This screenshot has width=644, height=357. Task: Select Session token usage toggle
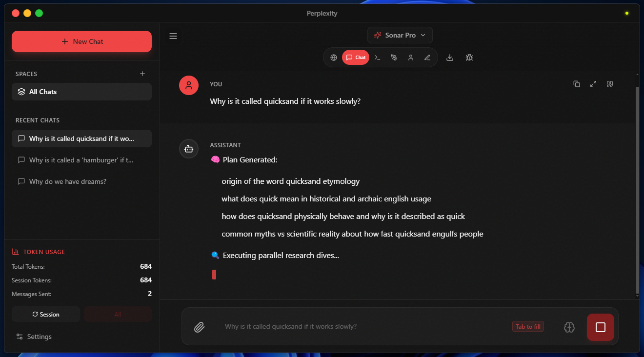click(x=46, y=314)
